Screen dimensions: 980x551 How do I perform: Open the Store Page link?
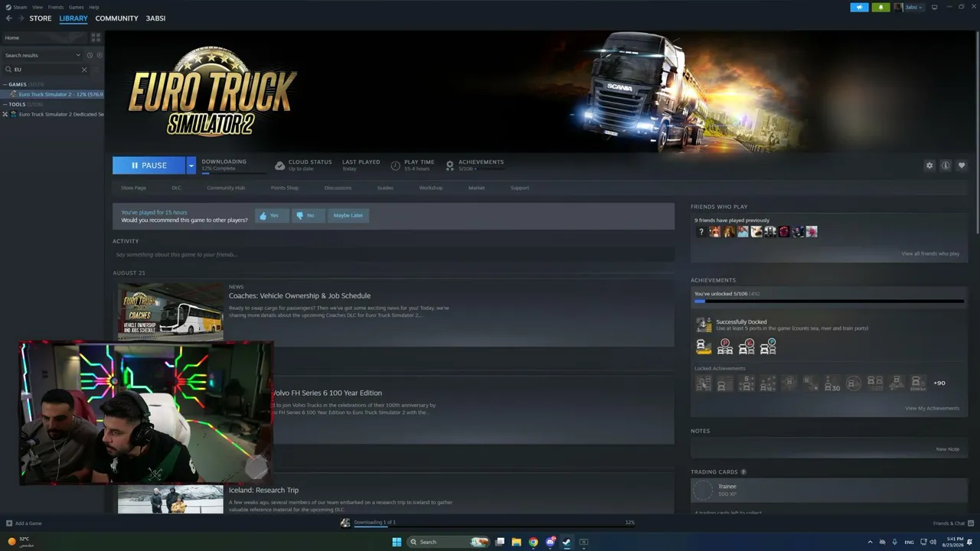133,187
